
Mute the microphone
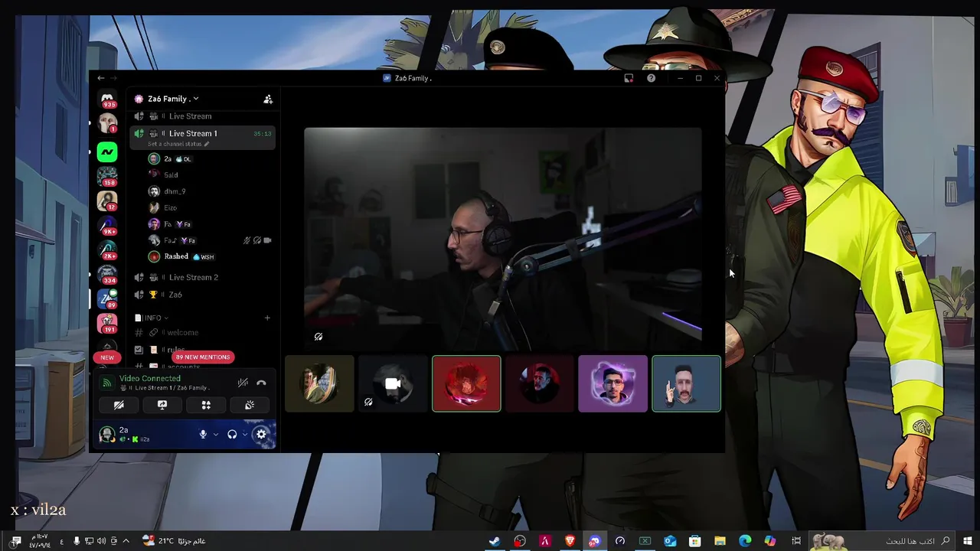click(203, 435)
